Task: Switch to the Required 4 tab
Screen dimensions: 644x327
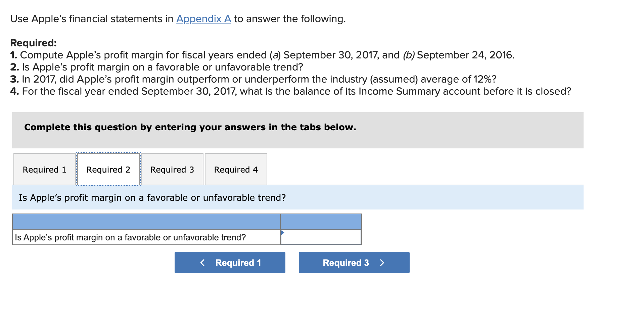Action: click(x=236, y=169)
